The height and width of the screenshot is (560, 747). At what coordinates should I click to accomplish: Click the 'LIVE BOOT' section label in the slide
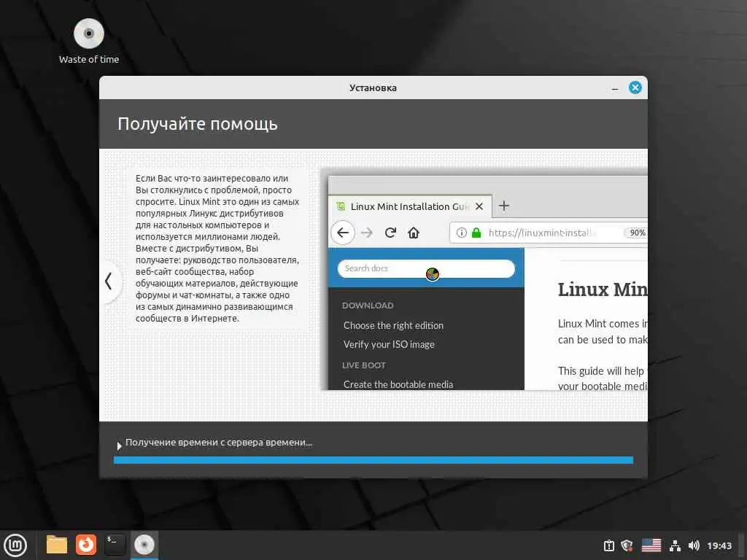pos(363,365)
